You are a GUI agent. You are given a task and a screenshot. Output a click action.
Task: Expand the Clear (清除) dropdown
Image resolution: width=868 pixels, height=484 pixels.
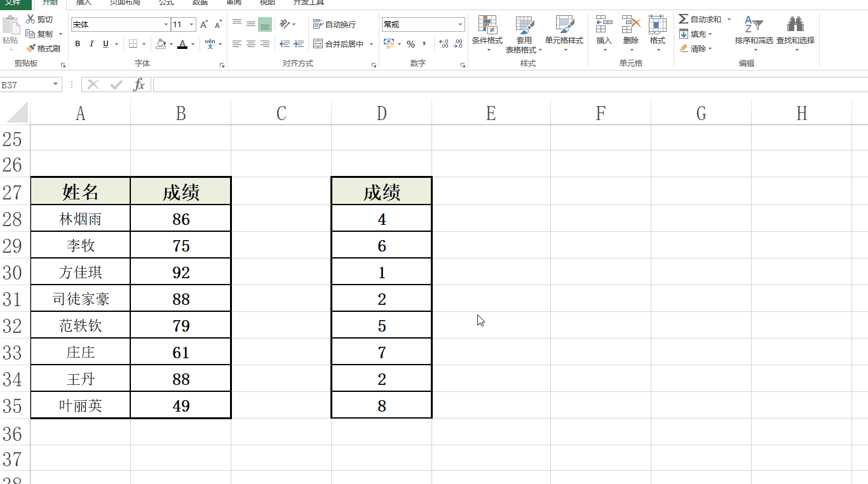tap(709, 48)
